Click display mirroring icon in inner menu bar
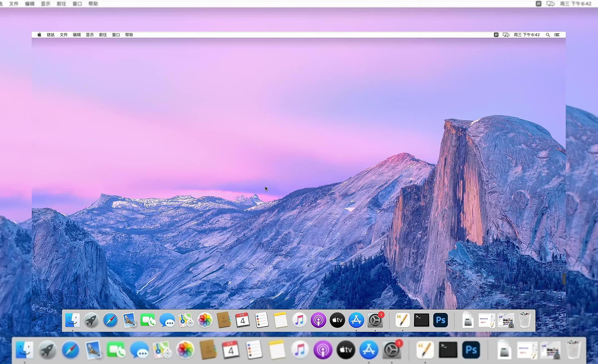This screenshot has height=364, width=598. [506, 35]
